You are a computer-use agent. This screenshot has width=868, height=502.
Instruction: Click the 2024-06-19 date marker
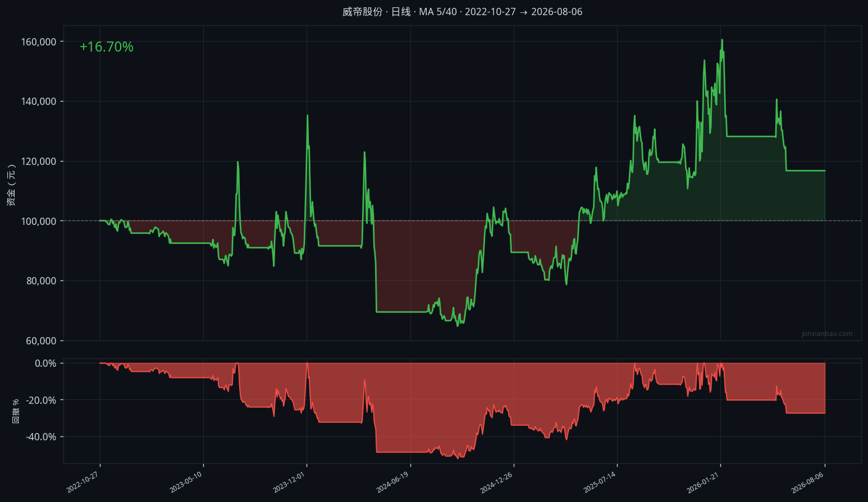click(392, 483)
